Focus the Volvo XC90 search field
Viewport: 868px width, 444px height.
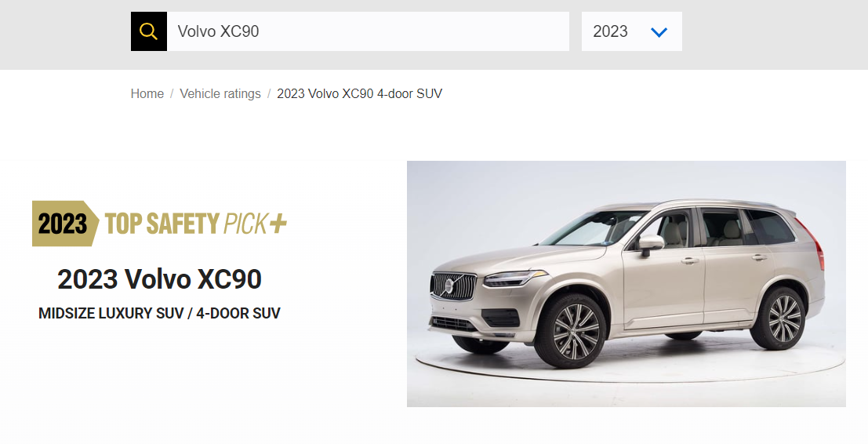tap(368, 31)
